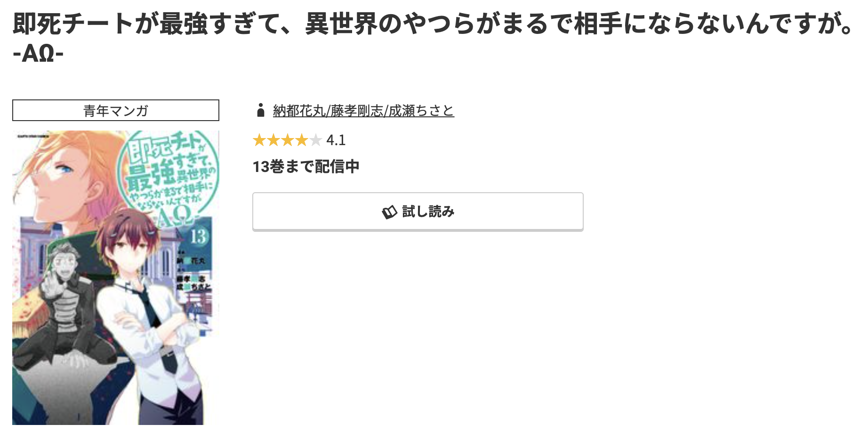Click the 13巻まで配信中 status text
This screenshot has height=441, width=868.
(305, 166)
